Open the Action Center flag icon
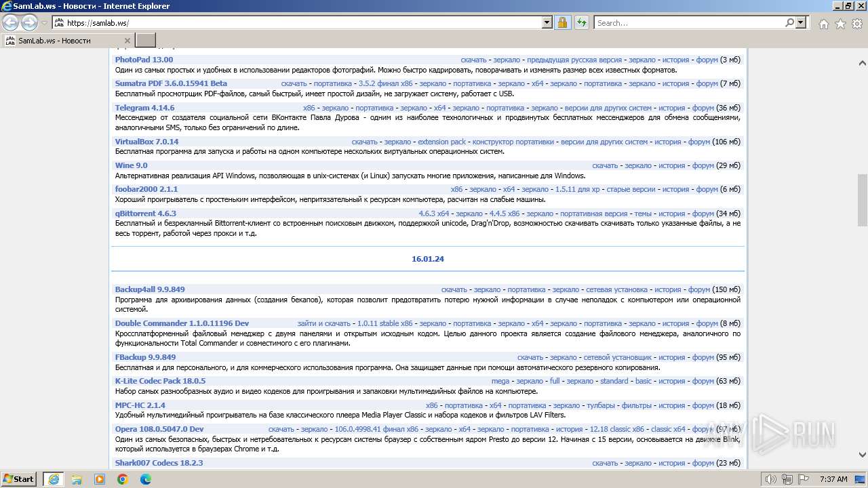 (803, 479)
